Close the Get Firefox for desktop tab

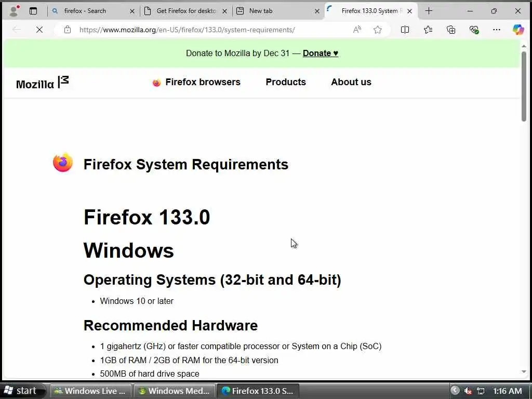(x=224, y=11)
